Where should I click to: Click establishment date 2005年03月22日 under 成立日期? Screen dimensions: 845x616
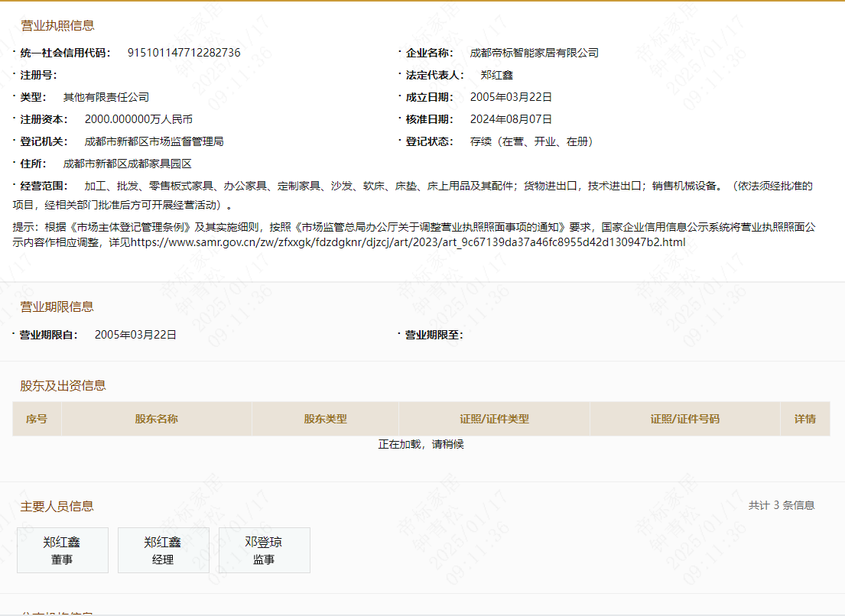click(511, 97)
